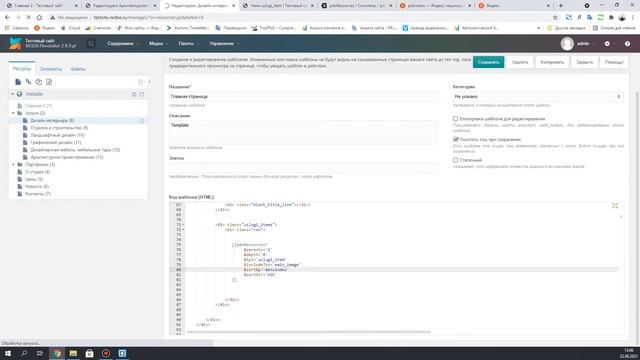
Task: Select Новости (6) in resource tree
Action: (37, 187)
